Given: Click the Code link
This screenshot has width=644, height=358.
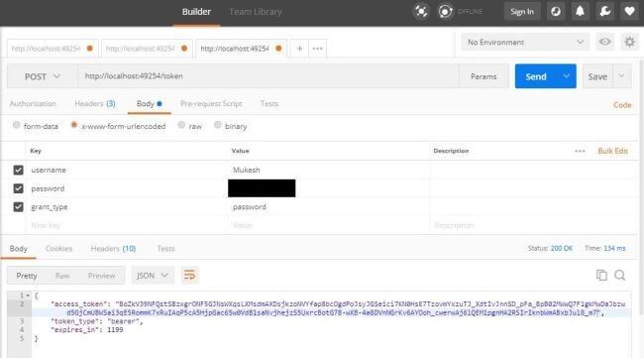Looking at the screenshot, I should (622, 105).
